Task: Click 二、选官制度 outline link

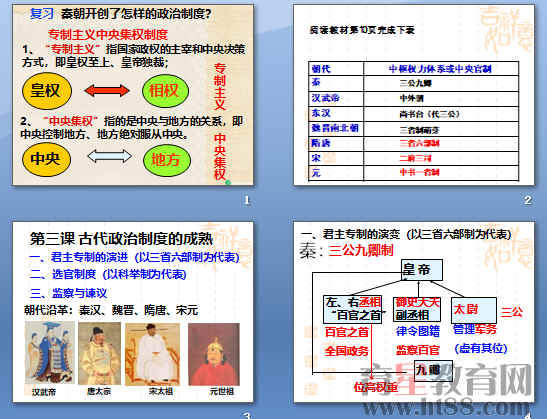Action: (x=108, y=274)
